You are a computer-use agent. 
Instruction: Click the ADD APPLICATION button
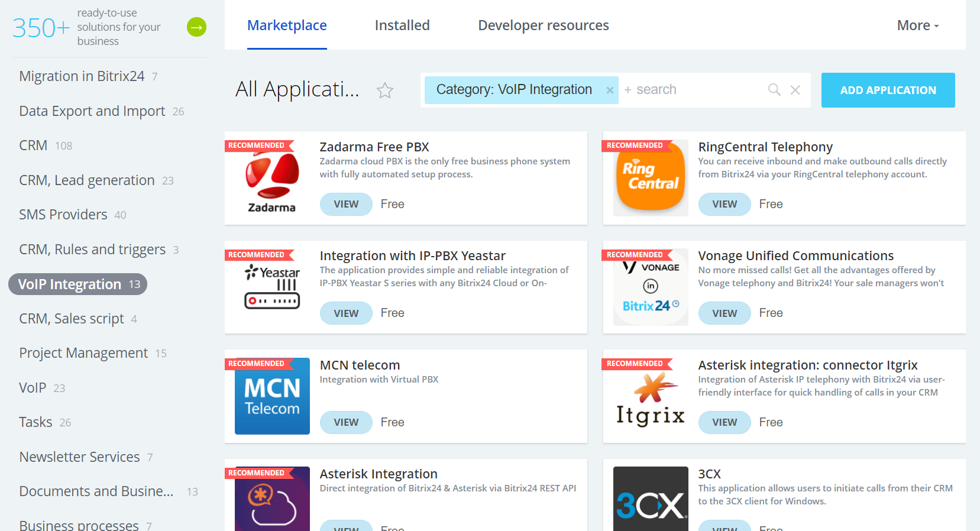tap(888, 90)
